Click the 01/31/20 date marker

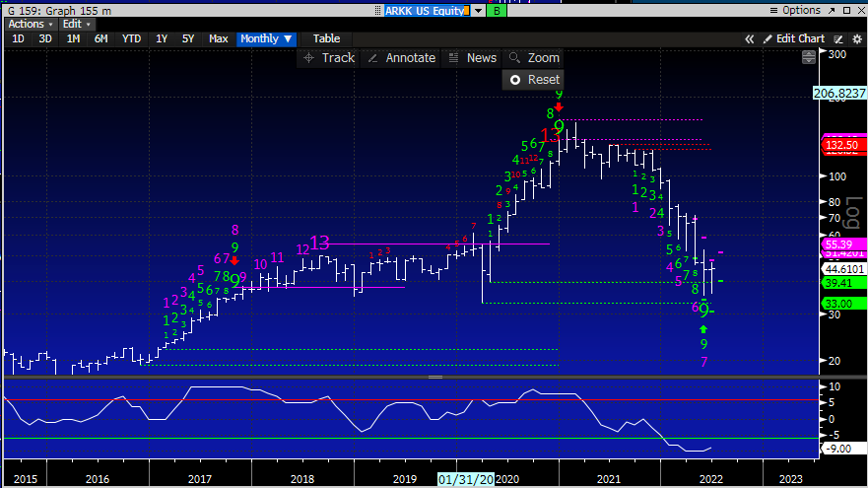[466, 479]
